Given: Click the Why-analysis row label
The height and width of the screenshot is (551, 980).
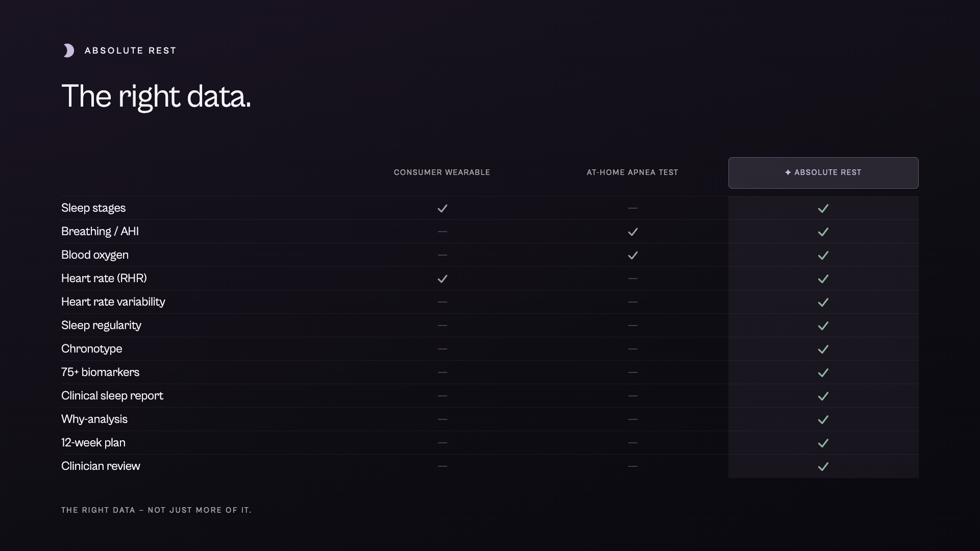Looking at the screenshot, I should click(94, 419).
